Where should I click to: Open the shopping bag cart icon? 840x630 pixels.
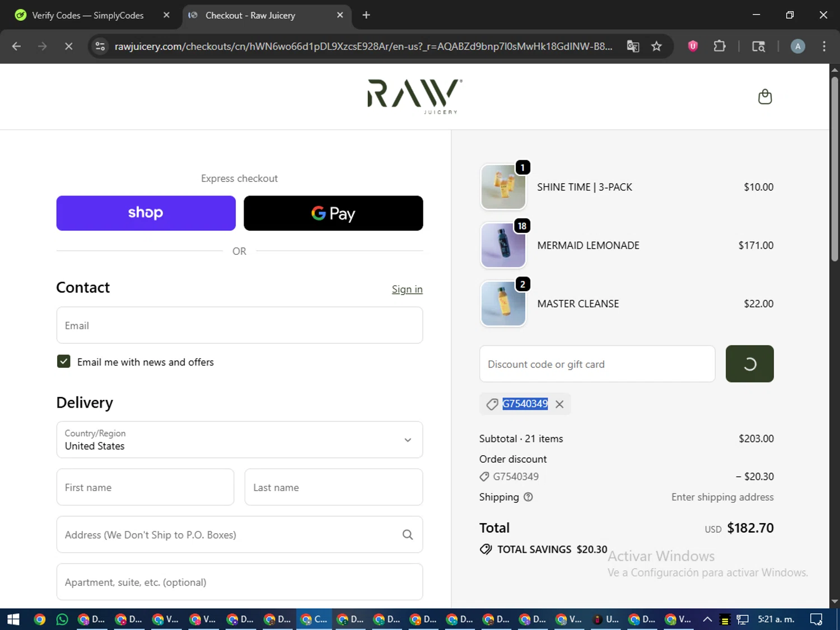(765, 97)
